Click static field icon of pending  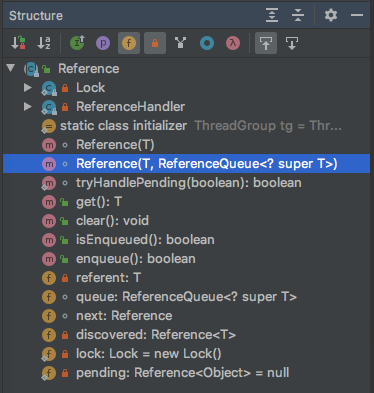pyautogui.click(x=49, y=373)
